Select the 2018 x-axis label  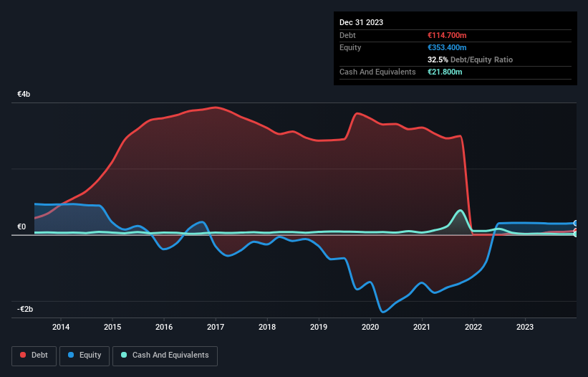click(x=267, y=327)
